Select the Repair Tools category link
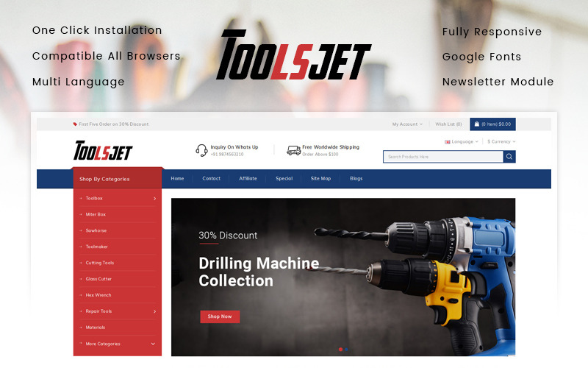Screen dimensions: 588x368 click(x=98, y=311)
